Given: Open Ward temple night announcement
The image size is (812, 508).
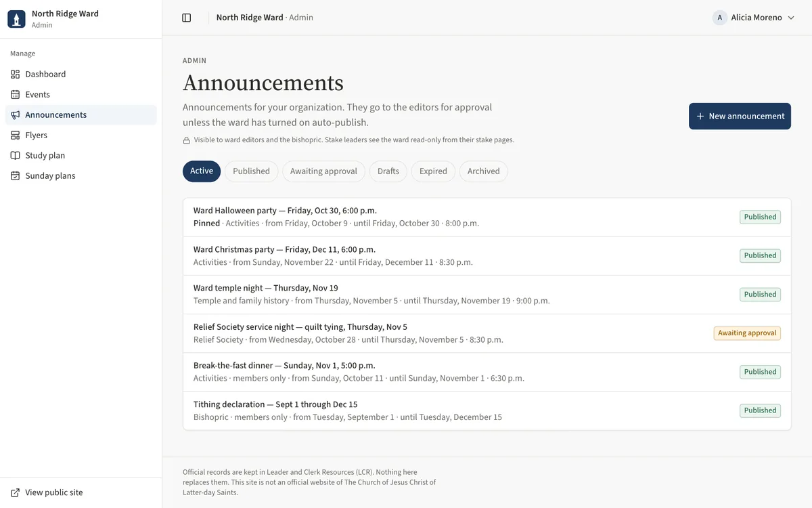Looking at the screenshot, I should tap(487, 295).
